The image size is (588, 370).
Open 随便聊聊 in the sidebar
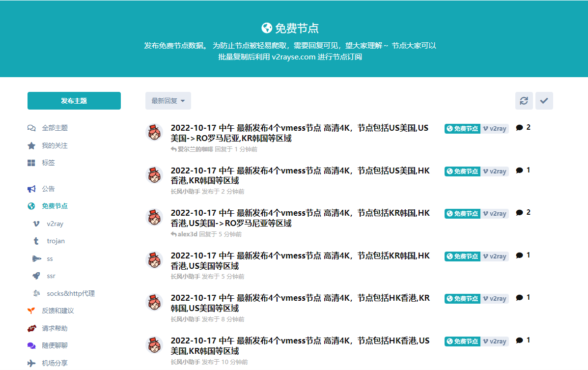click(55, 345)
